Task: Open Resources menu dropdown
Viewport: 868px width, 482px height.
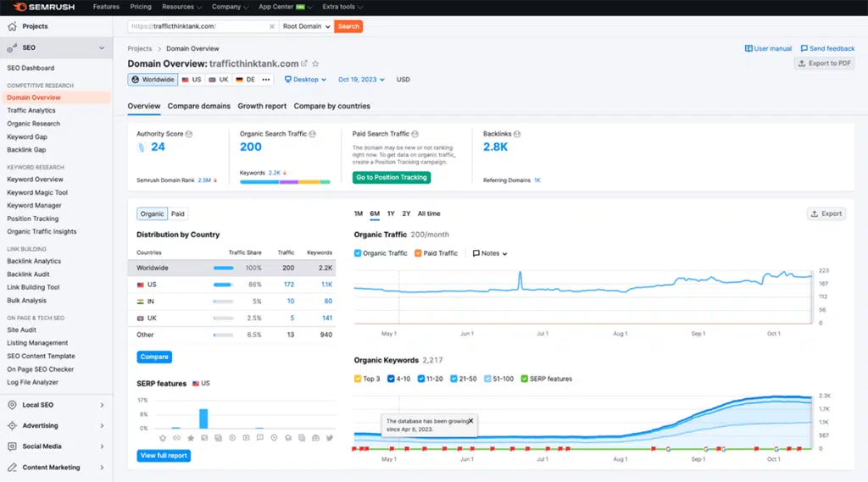Action: [x=181, y=7]
